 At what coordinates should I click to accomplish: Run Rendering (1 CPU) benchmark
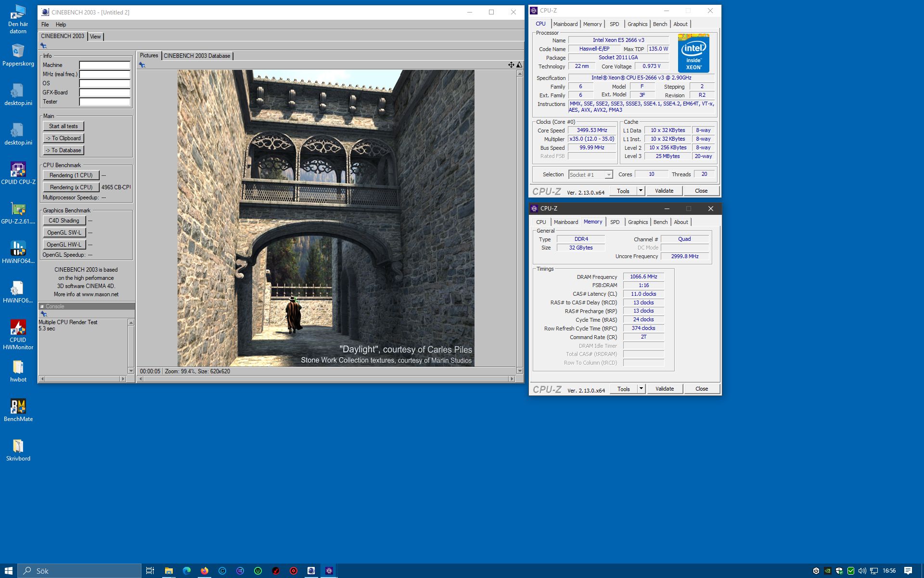(71, 175)
